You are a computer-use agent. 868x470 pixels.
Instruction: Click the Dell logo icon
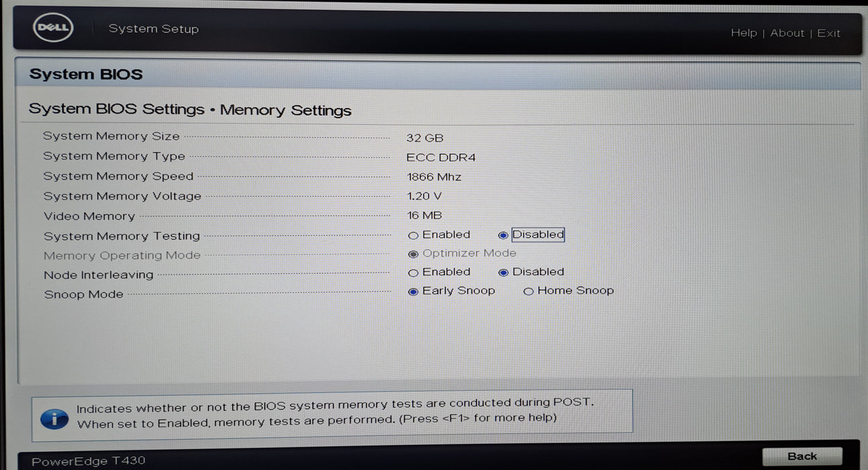[x=52, y=28]
